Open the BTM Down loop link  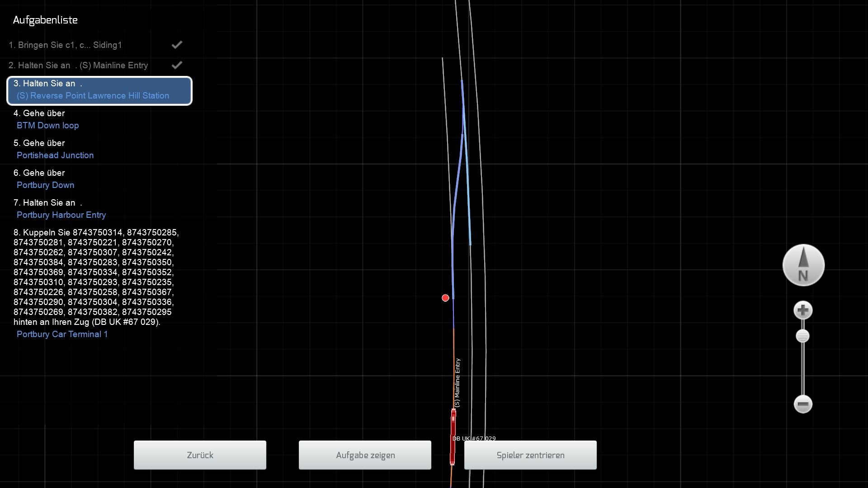coord(47,126)
